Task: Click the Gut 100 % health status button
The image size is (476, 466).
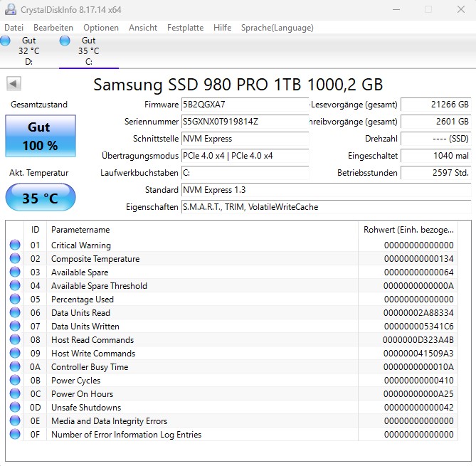Action: coord(41,136)
